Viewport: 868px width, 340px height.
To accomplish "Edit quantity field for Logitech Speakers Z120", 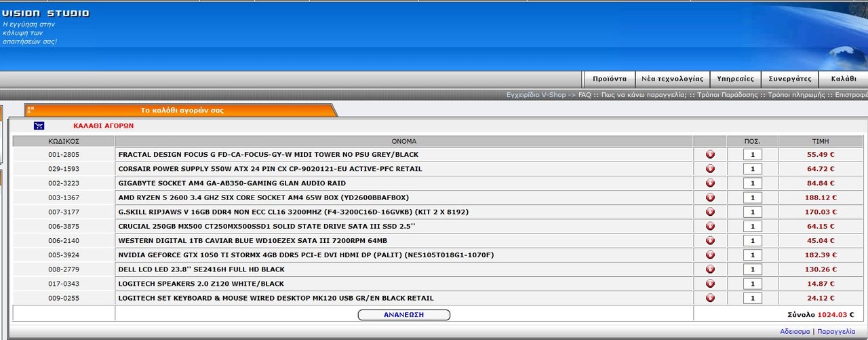I will click(x=753, y=284).
